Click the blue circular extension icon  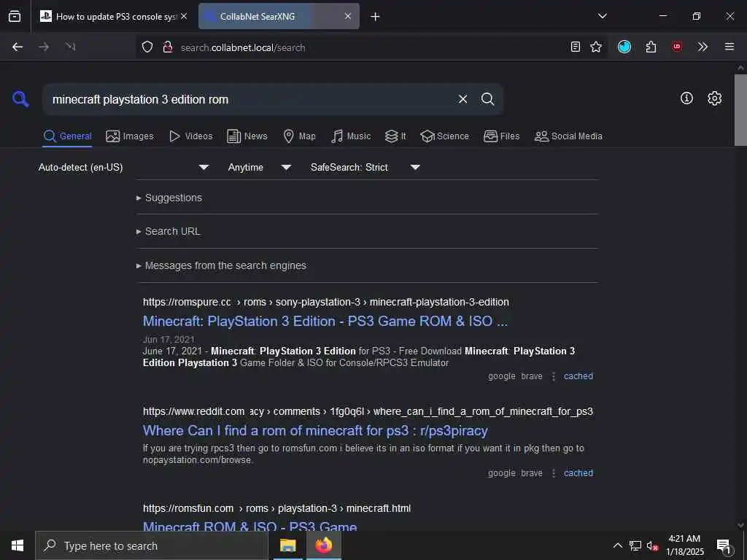pos(624,47)
